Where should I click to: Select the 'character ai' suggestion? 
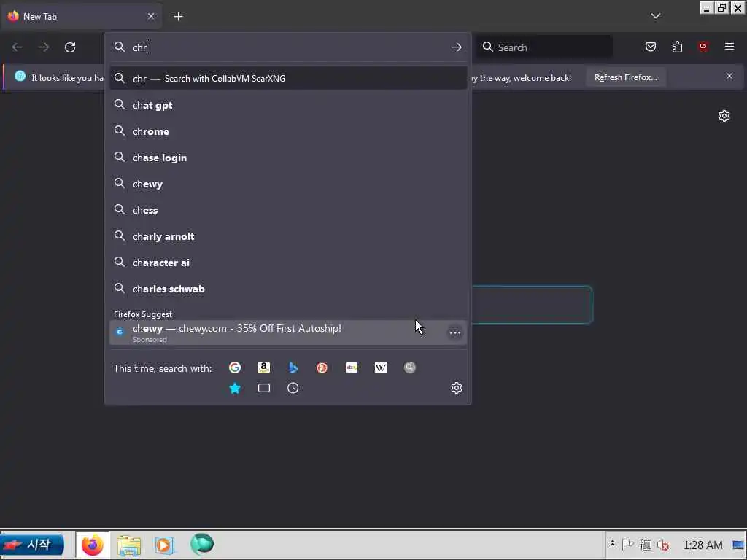[x=288, y=262]
